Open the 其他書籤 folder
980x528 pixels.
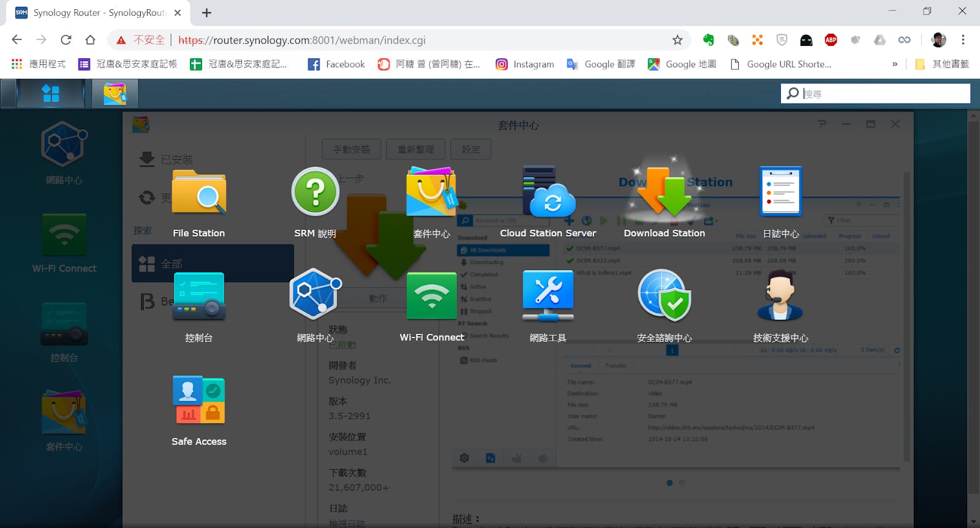[x=942, y=64]
